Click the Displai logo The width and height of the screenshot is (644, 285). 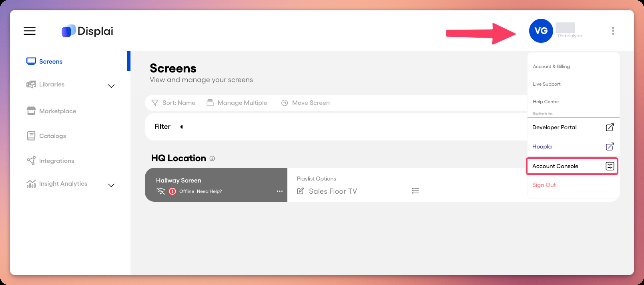pos(87,31)
